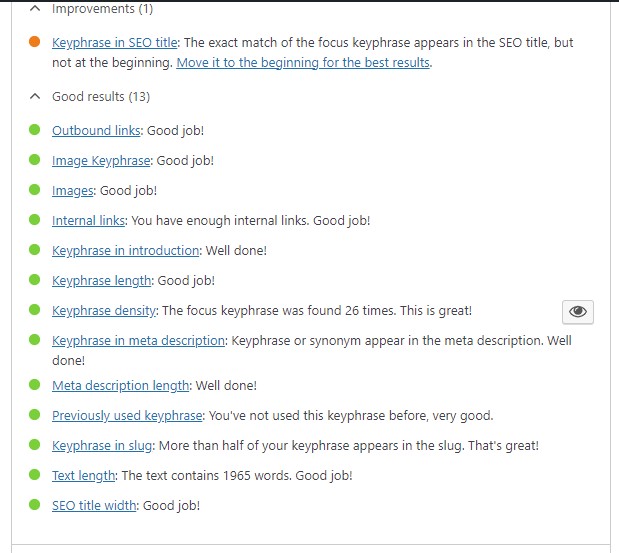
Task: Open Previously used keyphrase link
Action: (127, 416)
